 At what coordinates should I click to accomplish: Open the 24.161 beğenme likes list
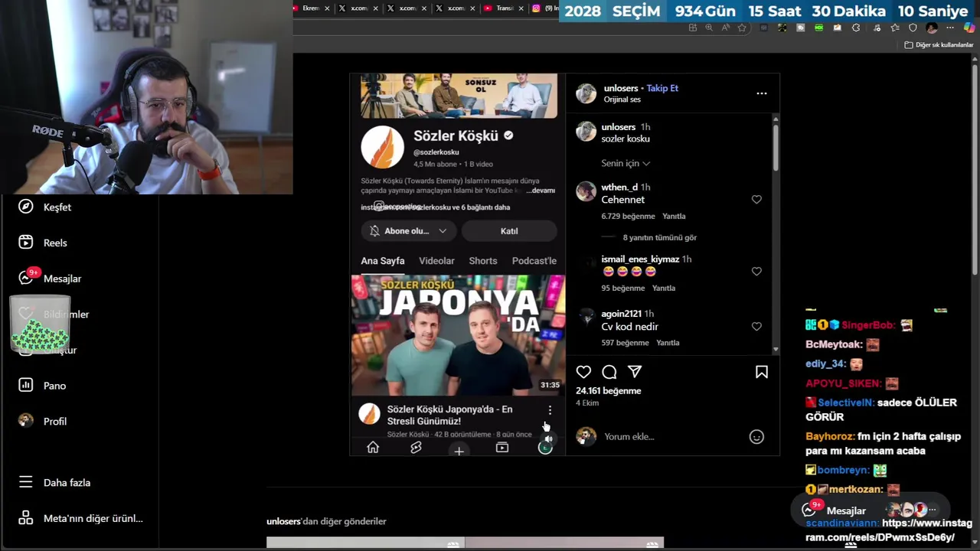pos(609,391)
